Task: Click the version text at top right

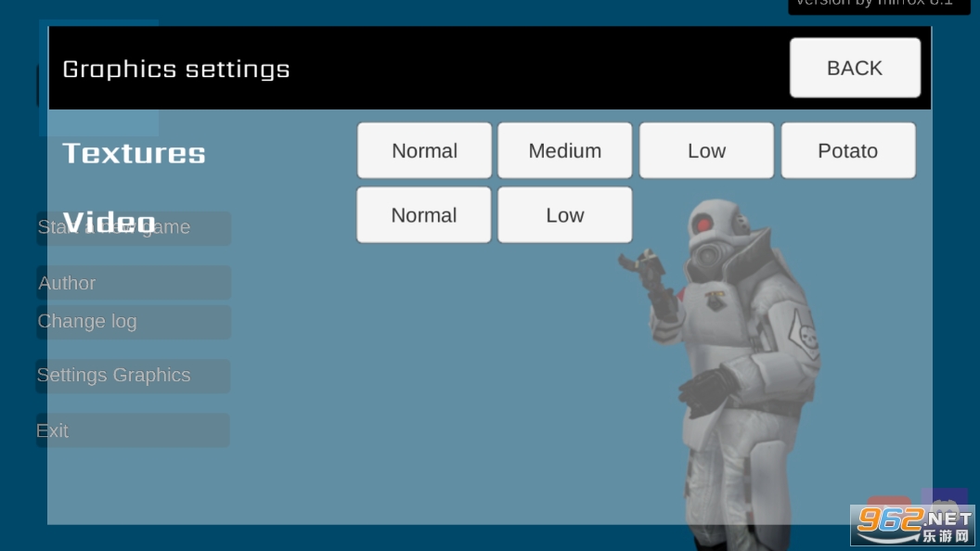Action: (876, 5)
